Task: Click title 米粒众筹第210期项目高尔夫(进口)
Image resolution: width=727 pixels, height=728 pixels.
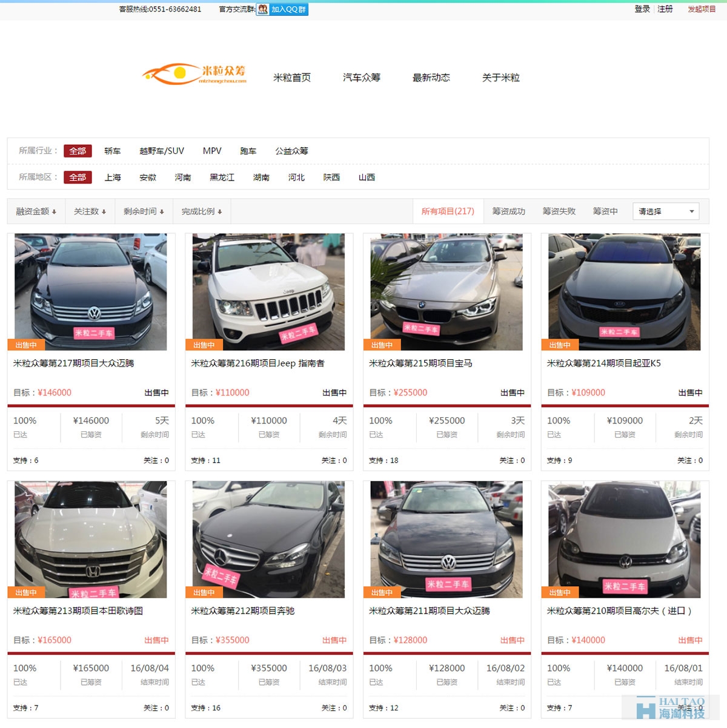Action: pyautogui.click(x=620, y=611)
